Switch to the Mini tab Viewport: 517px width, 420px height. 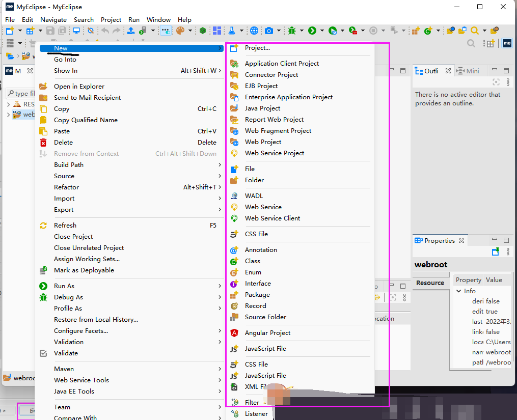(469, 71)
